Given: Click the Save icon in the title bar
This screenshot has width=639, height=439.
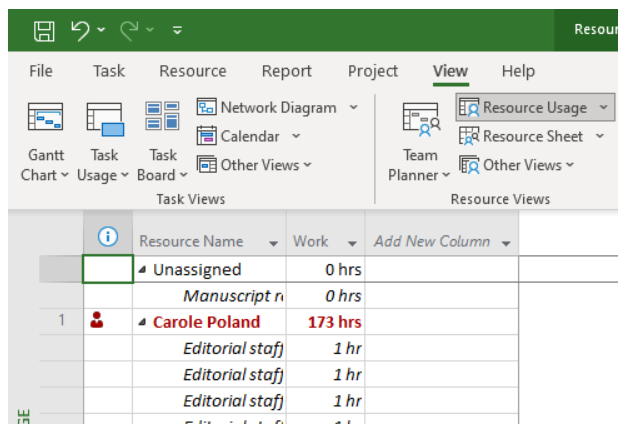Looking at the screenshot, I should (x=44, y=31).
